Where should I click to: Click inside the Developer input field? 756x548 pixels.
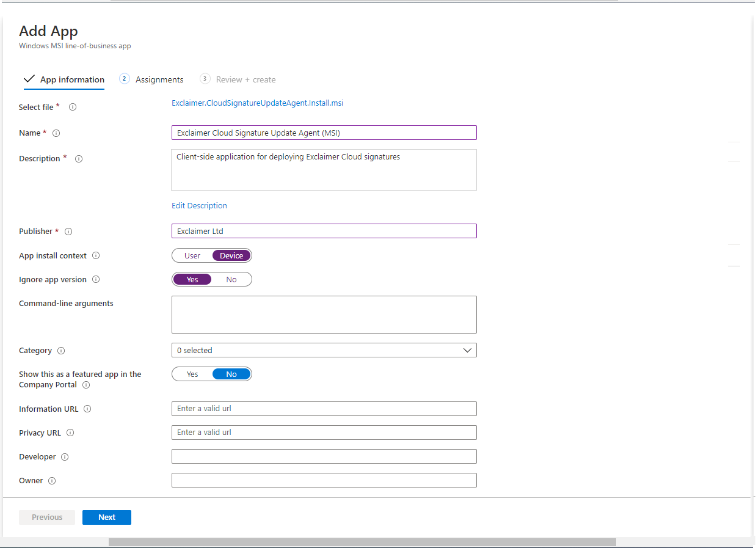point(324,456)
